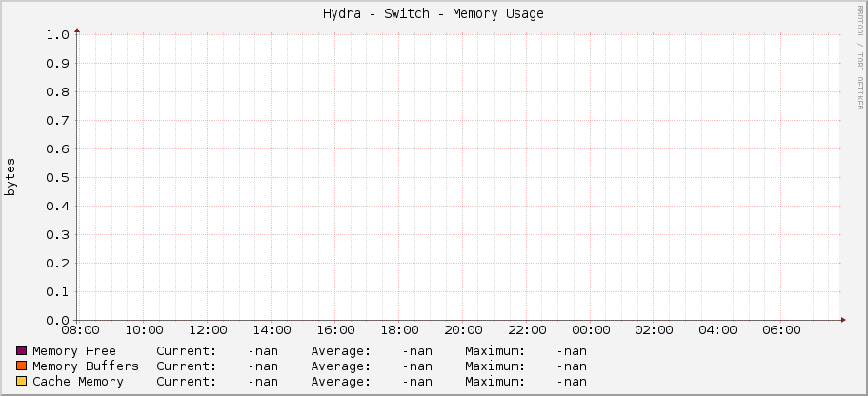Click the 0.6 y-axis value
868x396 pixels.
click(x=57, y=149)
